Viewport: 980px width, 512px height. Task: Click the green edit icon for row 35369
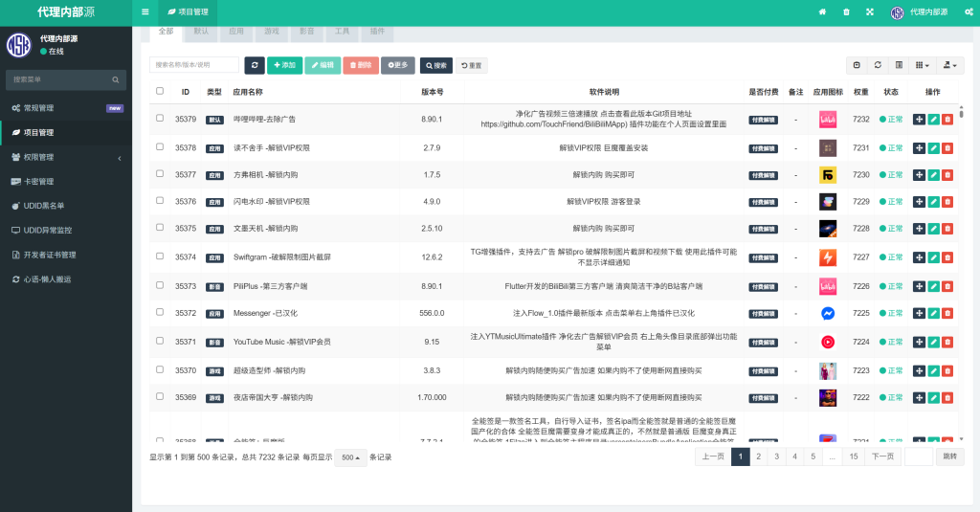[934, 397]
